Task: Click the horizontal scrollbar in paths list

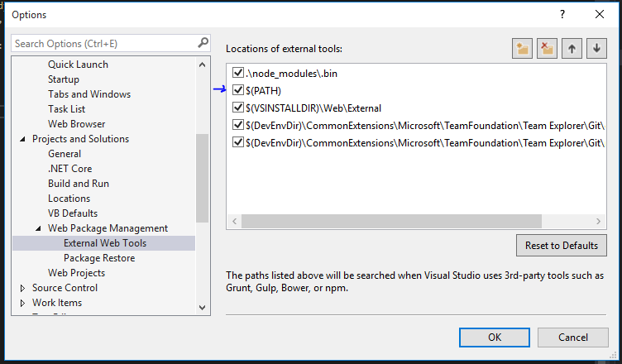Action: [391, 221]
